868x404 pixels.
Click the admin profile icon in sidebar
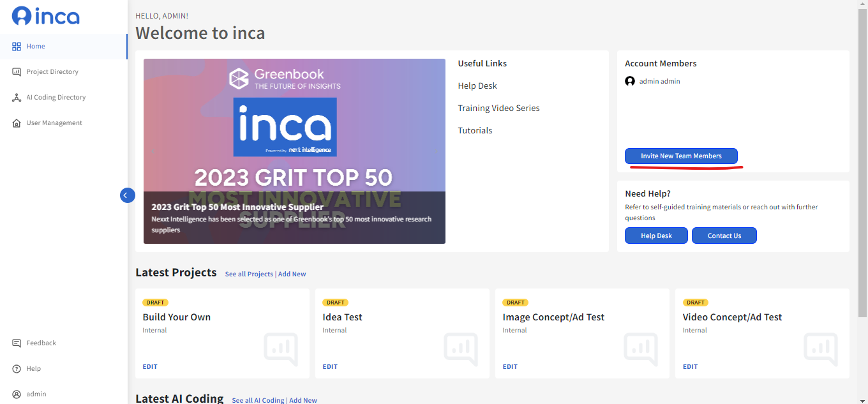(17, 394)
